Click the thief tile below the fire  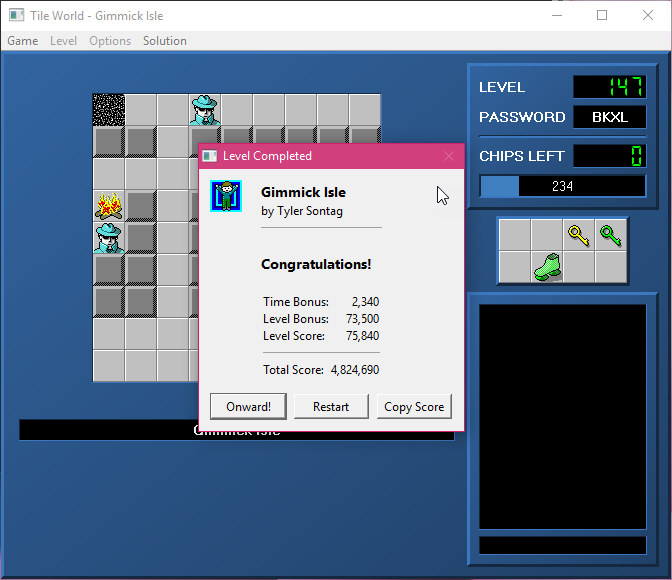[x=109, y=237]
